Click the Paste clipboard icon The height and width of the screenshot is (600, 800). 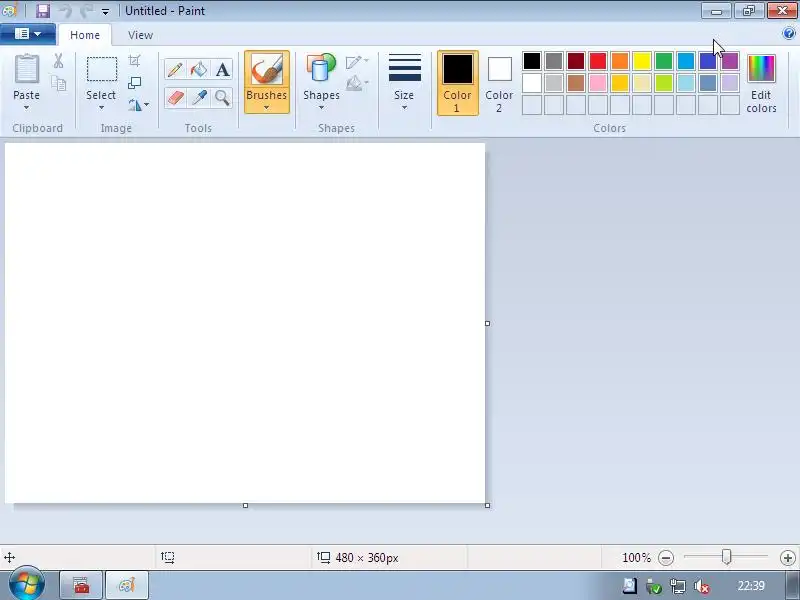(x=27, y=69)
